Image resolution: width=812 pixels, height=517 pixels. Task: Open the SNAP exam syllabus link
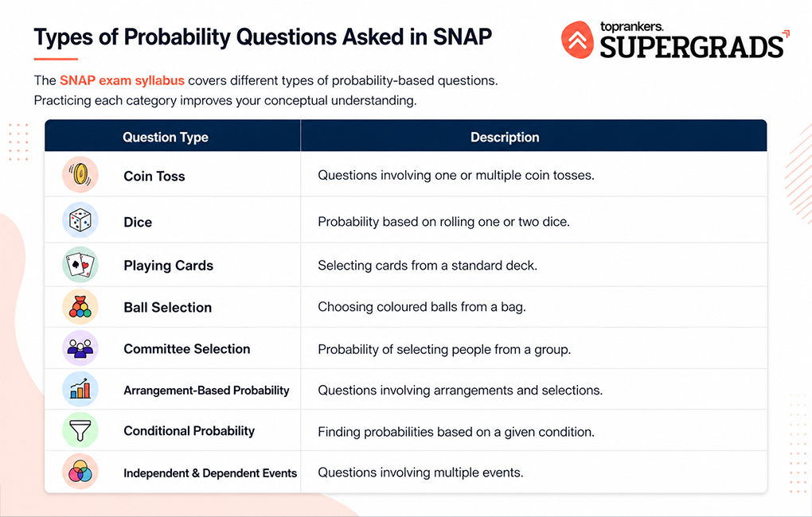click(x=122, y=81)
